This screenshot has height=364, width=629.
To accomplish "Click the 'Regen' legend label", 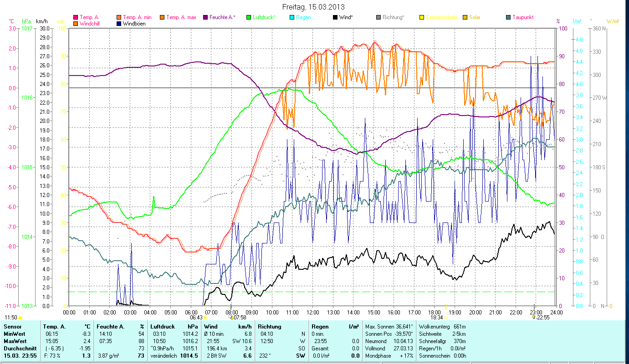I will point(303,17).
